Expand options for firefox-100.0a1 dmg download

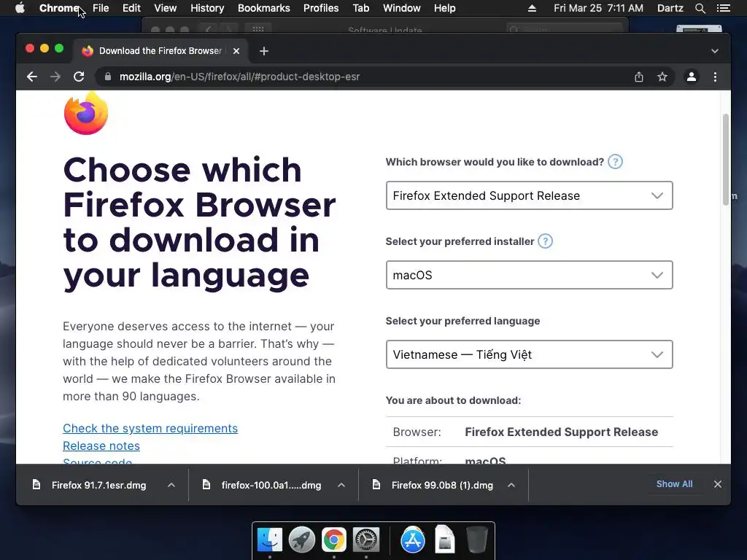click(341, 485)
